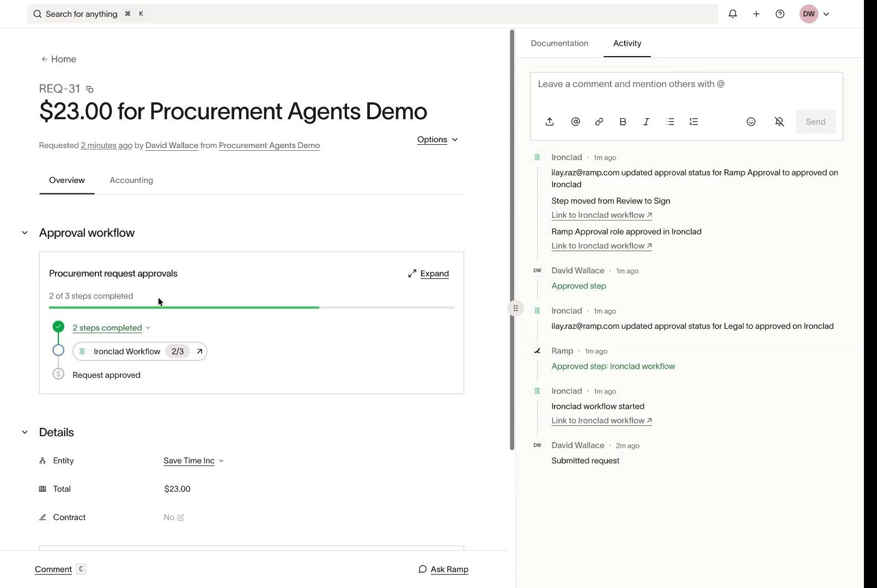Viewport: 877px width, 588px height.
Task: Click the Send comment button
Action: click(815, 122)
